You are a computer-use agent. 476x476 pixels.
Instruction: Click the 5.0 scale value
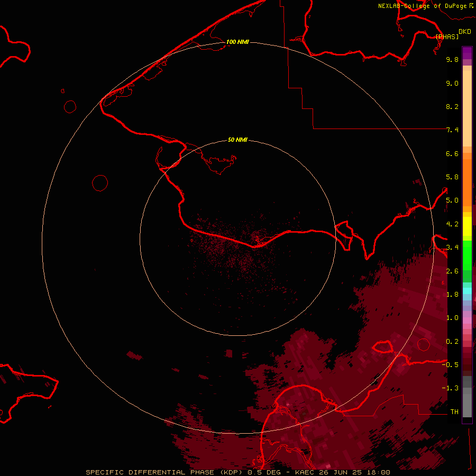click(x=452, y=200)
